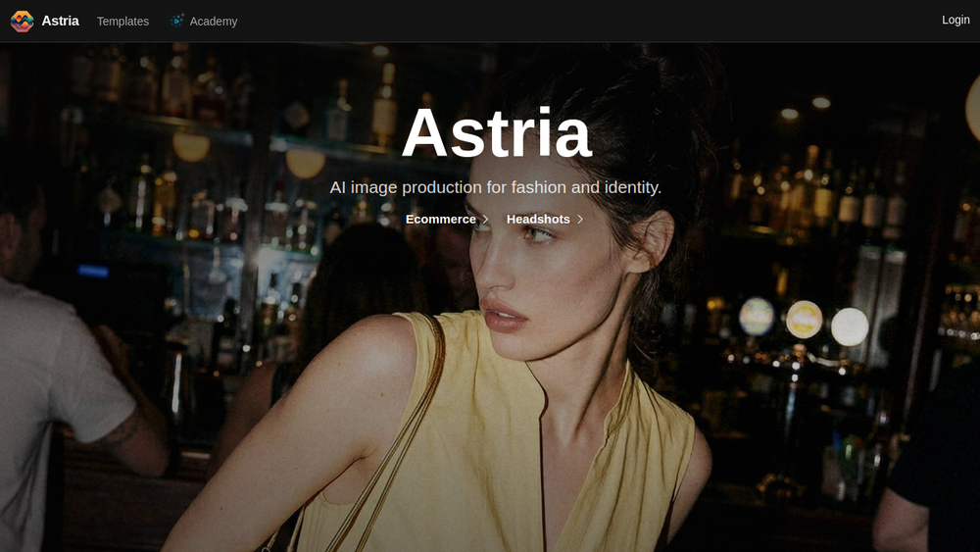Click the large Astria hero heading
The image size is (980, 552).
(x=496, y=132)
